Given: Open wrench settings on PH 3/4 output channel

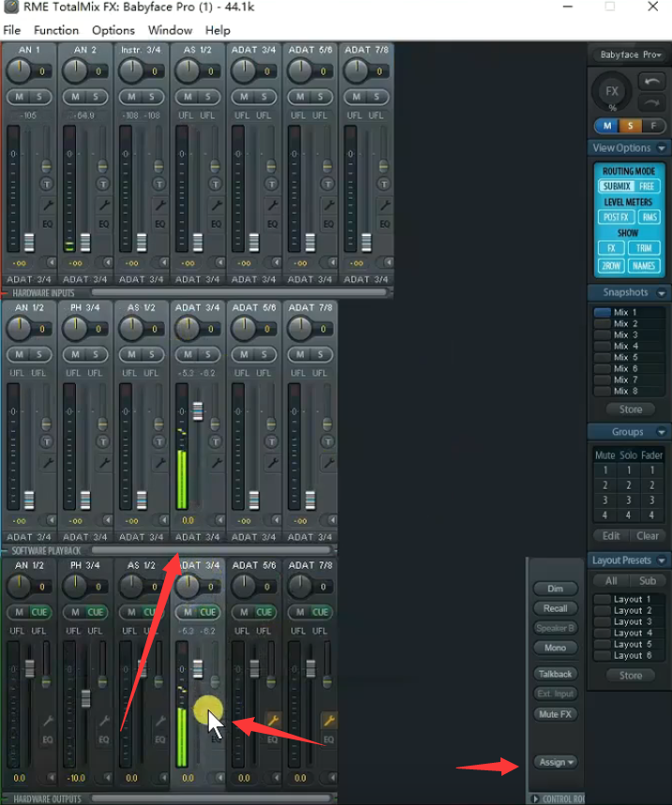Looking at the screenshot, I should pyautogui.click(x=103, y=721).
